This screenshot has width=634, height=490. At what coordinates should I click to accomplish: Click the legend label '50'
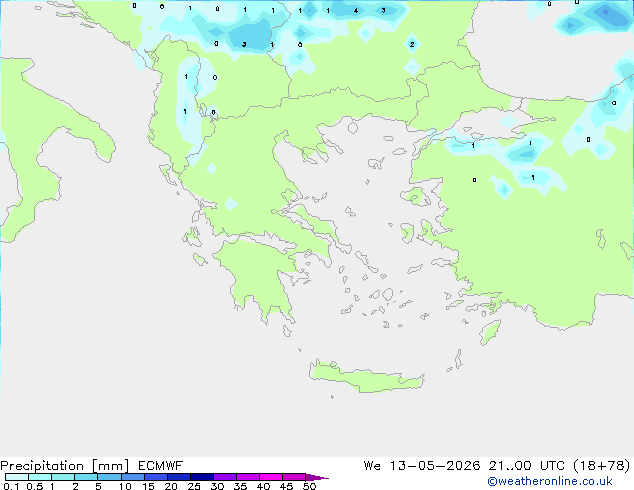pyautogui.click(x=310, y=486)
